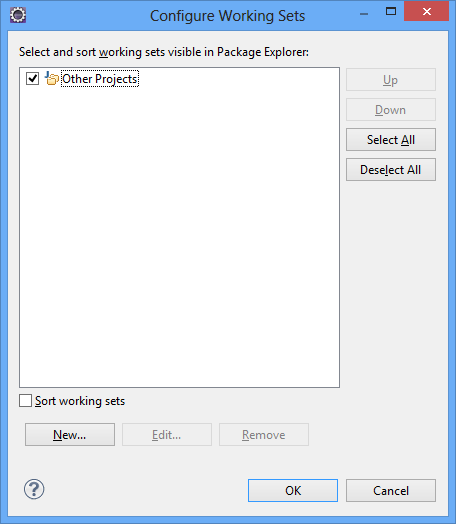Click the Configure Working Sets title bar
The width and height of the screenshot is (456, 524).
click(227, 16)
